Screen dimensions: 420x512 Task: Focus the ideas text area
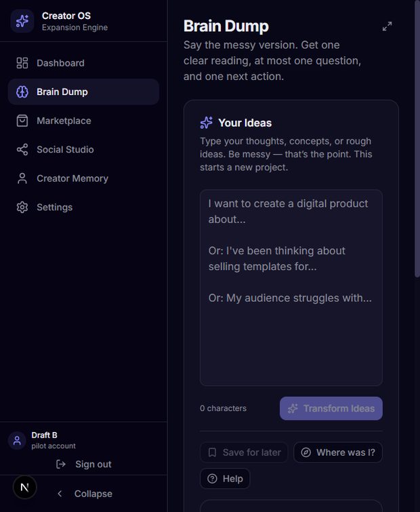point(291,288)
